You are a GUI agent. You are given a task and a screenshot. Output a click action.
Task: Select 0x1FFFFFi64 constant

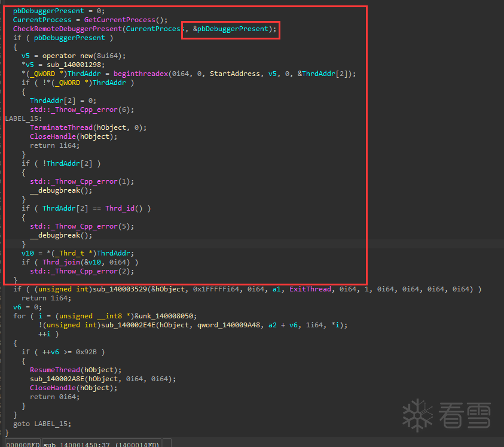pos(216,289)
